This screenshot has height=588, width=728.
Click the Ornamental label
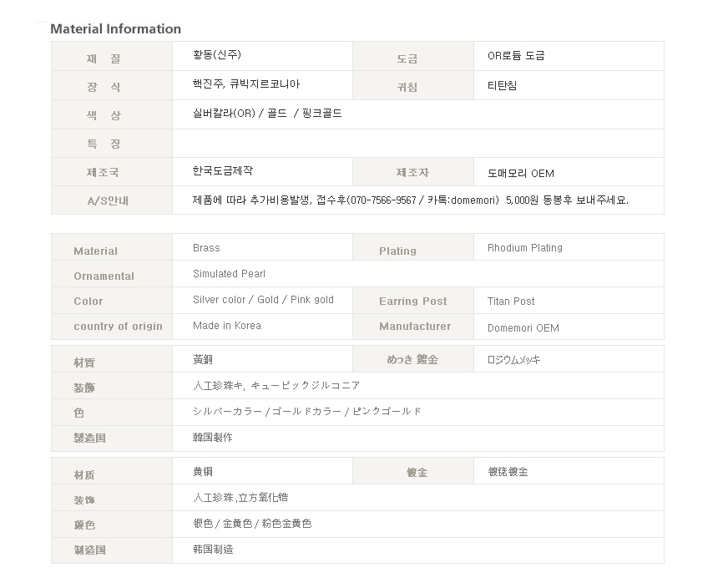tap(104, 276)
